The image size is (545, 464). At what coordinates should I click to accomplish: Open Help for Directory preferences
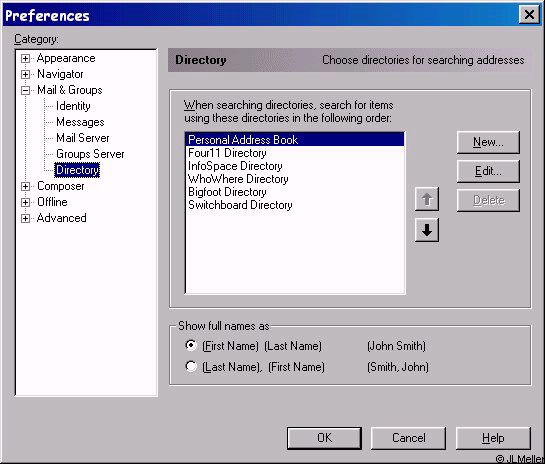(x=493, y=438)
